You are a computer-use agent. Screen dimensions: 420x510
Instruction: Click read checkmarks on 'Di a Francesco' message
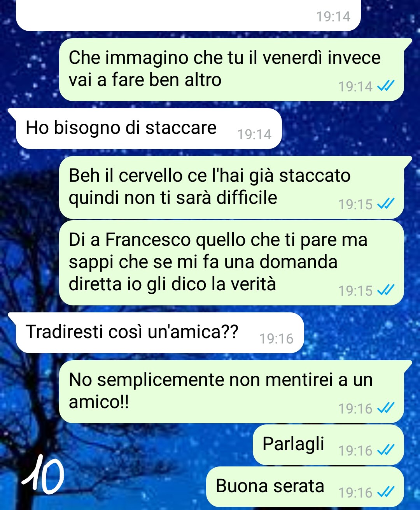[x=386, y=290]
